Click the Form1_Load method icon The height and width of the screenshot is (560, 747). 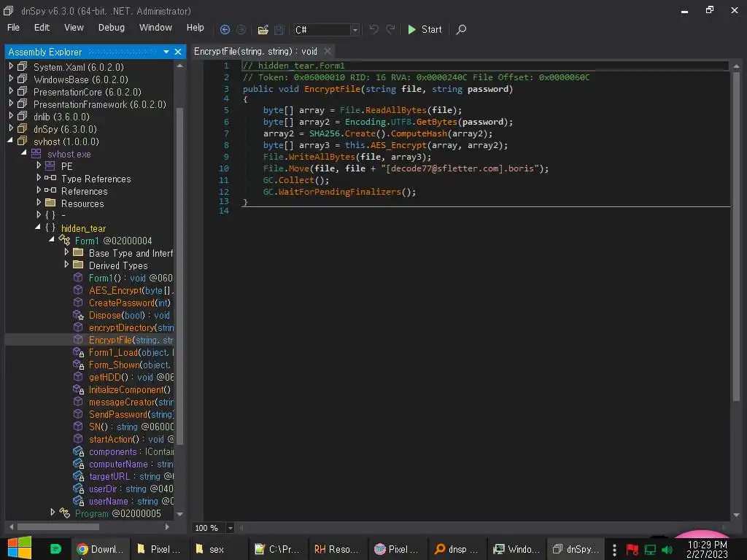[78, 352]
